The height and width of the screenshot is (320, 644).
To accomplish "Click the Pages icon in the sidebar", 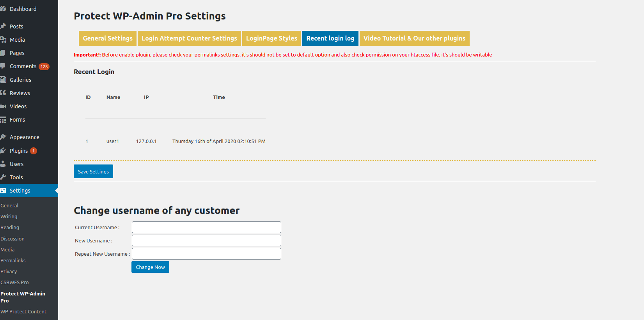I will [x=3, y=53].
